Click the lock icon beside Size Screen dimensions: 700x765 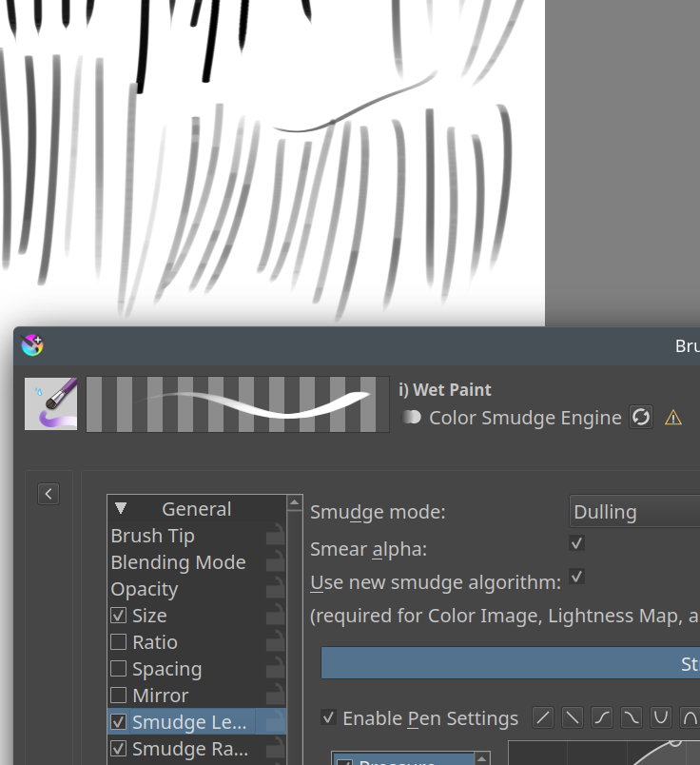pyautogui.click(x=276, y=615)
